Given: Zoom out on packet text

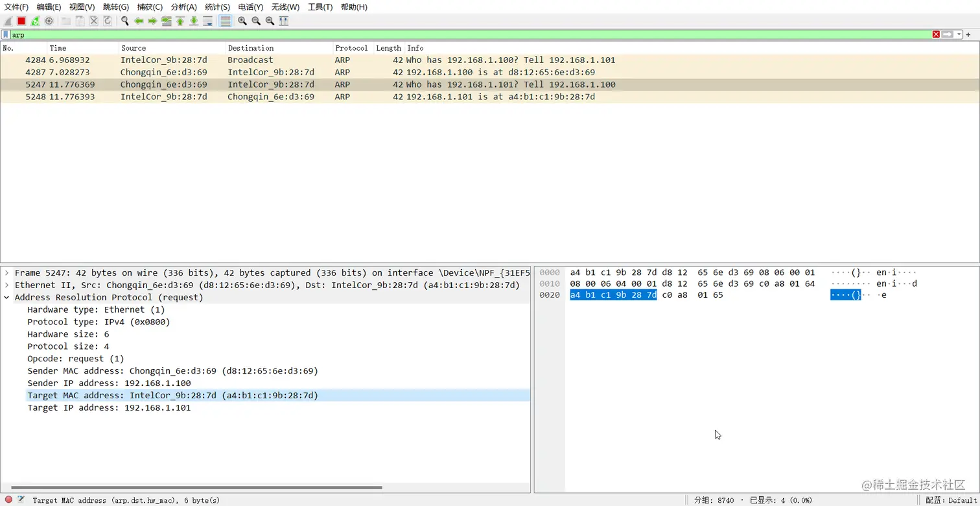Looking at the screenshot, I should [x=256, y=21].
